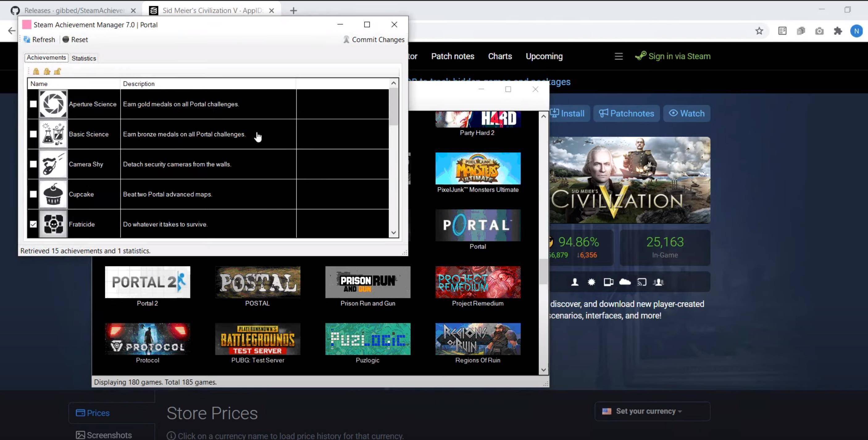This screenshot has height=440, width=868.
Task: Click the invert achievements lock icon
Action: tap(47, 71)
